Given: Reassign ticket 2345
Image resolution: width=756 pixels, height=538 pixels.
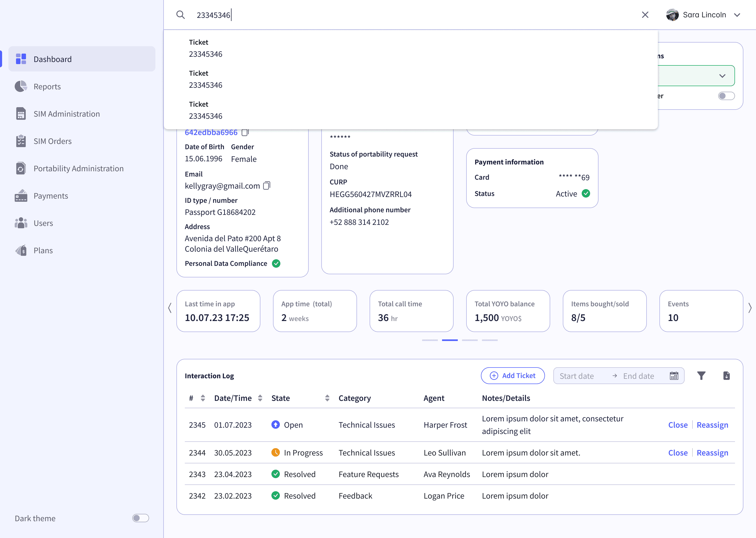Looking at the screenshot, I should [712, 425].
